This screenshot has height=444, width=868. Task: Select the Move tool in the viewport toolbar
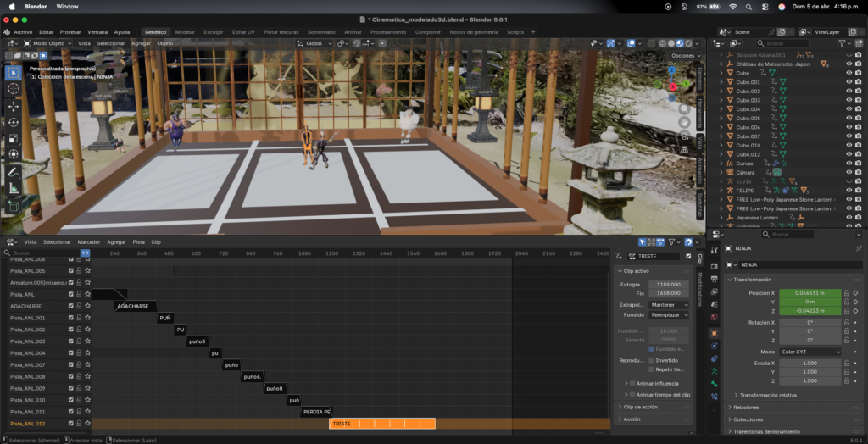[x=14, y=107]
